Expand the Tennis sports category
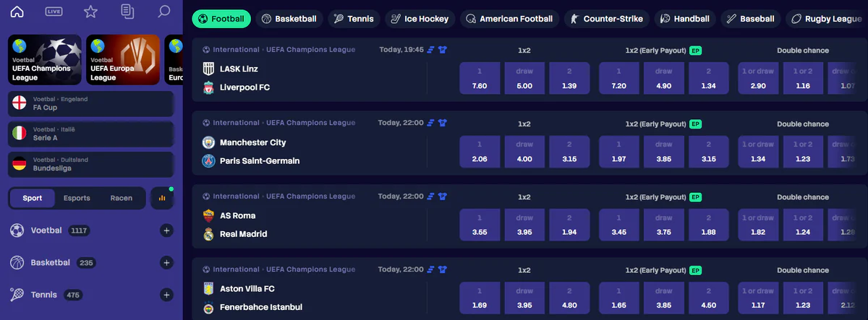Screen dimensions: 868x320 [x=166, y=295]
